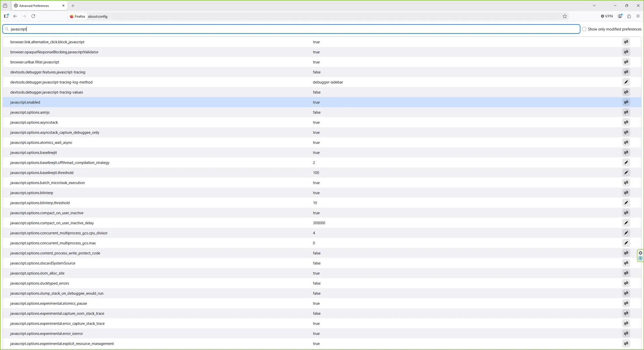
Task: Open the extensions puzzle icon
Action: (x=629, y=16)
